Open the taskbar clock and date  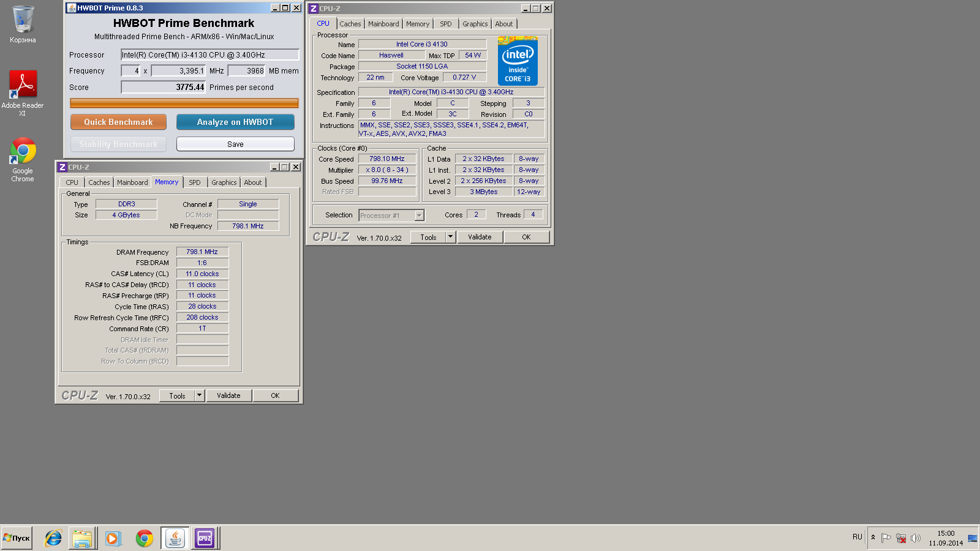(946, 538)
